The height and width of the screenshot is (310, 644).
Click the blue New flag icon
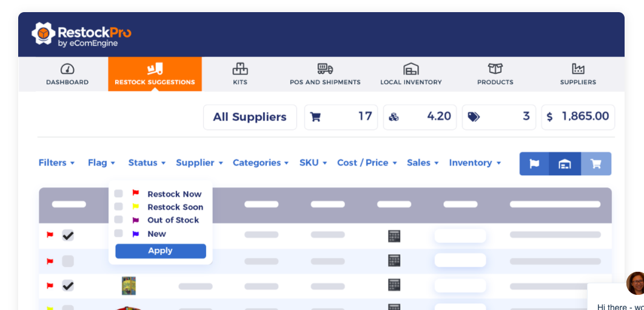136,234
